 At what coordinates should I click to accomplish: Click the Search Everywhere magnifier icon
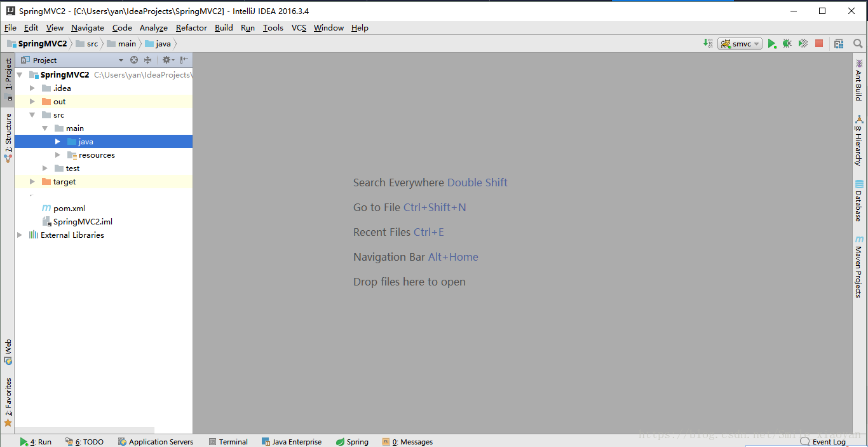[x=858, y=43]
